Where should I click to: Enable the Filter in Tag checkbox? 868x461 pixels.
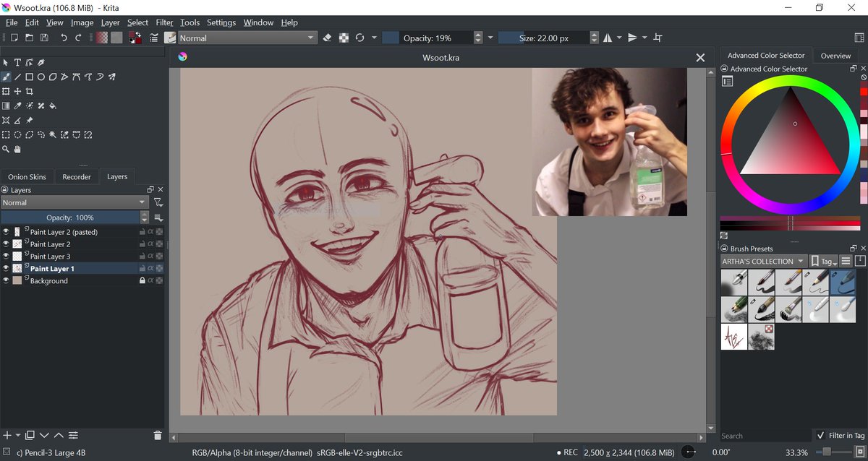[820, 436]
